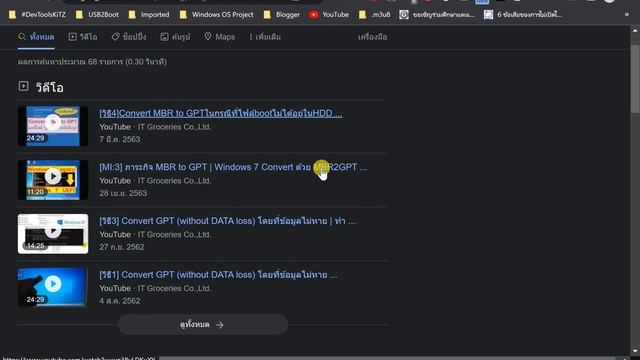Select the ทั้งหมด (All) search tab
640x360 pixels.
[x=36, y=37]
